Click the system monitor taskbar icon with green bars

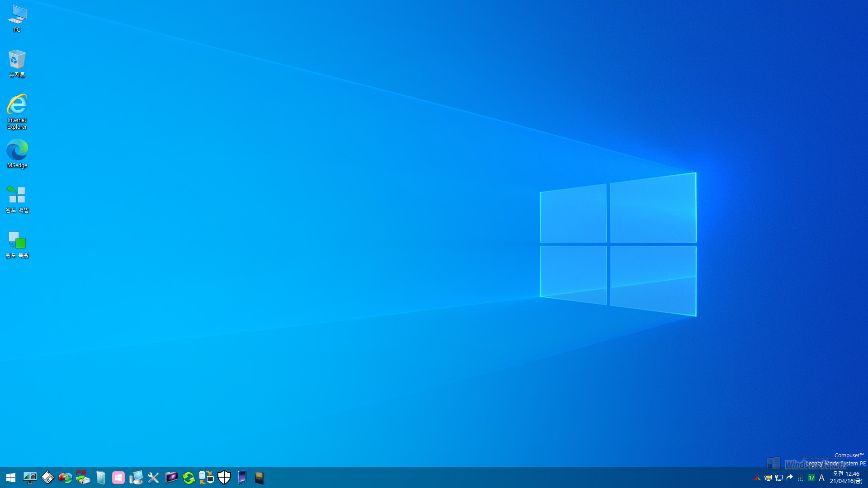(x=30, y=478)
